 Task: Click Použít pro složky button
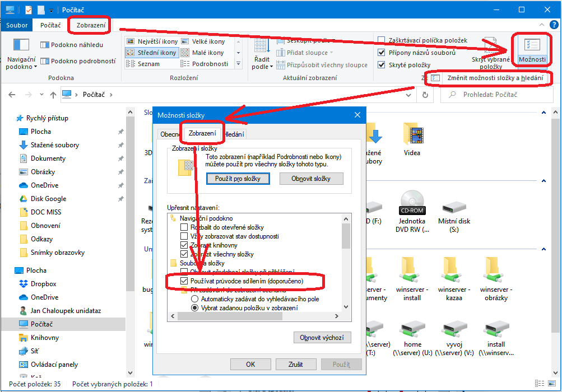tap(238, 179)
